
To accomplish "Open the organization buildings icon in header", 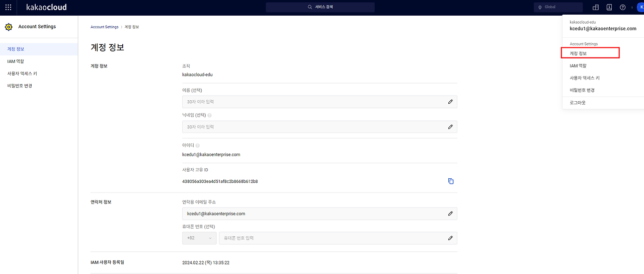I will [x=596, y=8].
